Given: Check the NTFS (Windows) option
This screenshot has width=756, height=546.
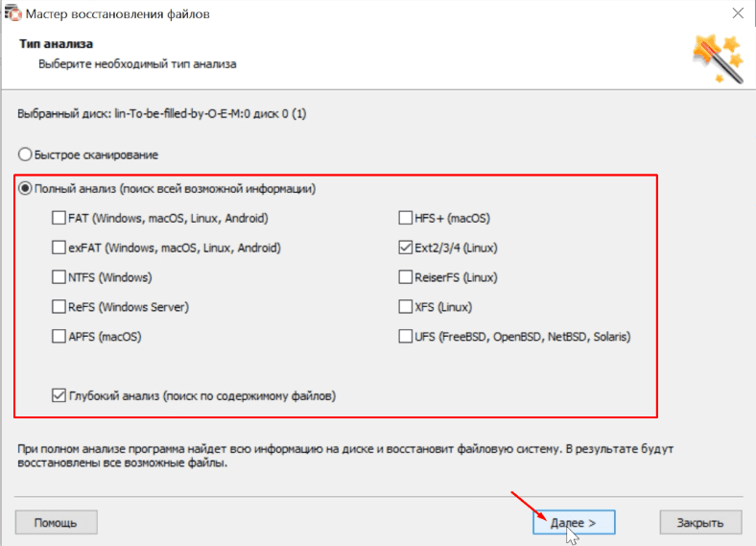Looking at the screenshot, I should tap(60, 278).
